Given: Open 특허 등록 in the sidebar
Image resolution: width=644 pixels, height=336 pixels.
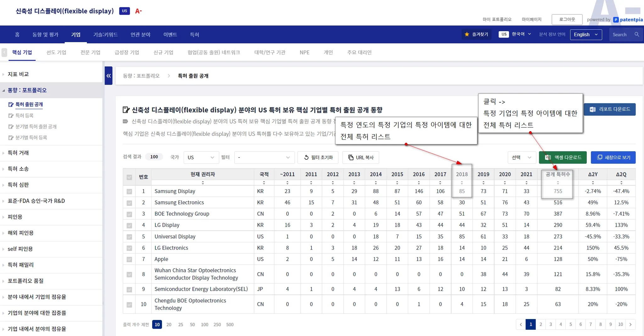Looking at the screenshot, I should click(x=25, y=116).
